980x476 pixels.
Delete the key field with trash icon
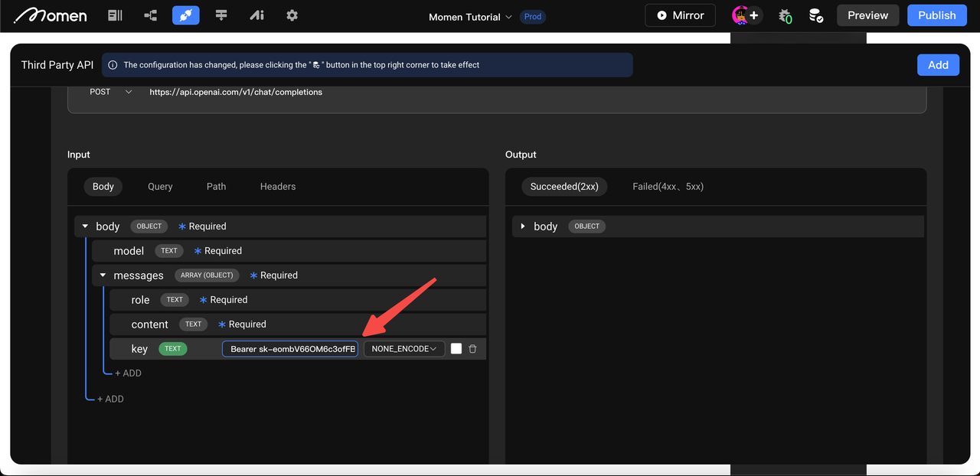tap(472, 349)
